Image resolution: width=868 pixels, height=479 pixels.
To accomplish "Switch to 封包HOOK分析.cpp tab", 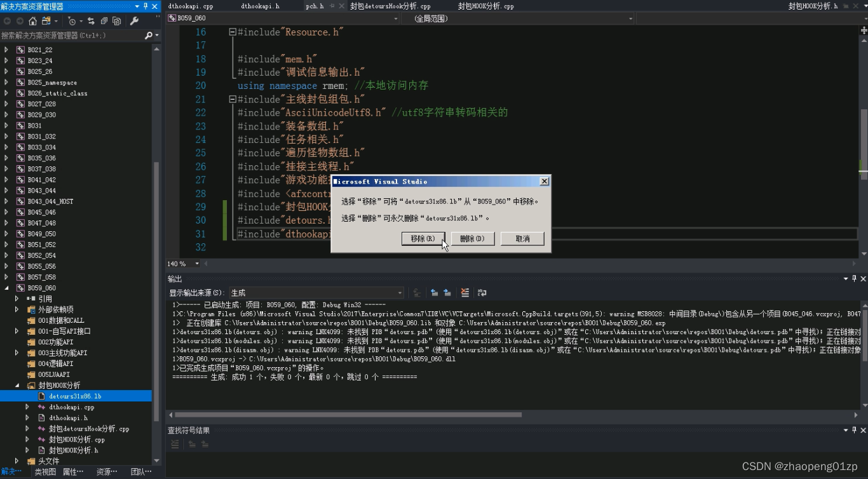I will (x=486, y=6).
